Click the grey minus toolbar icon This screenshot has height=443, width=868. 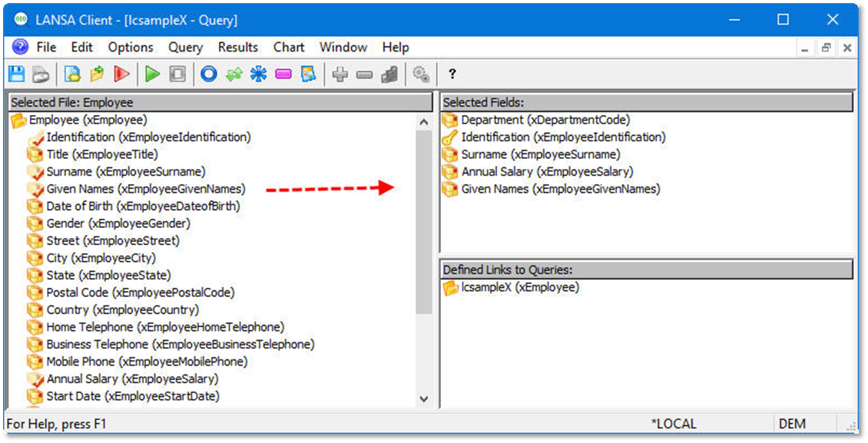click(364, 74)
